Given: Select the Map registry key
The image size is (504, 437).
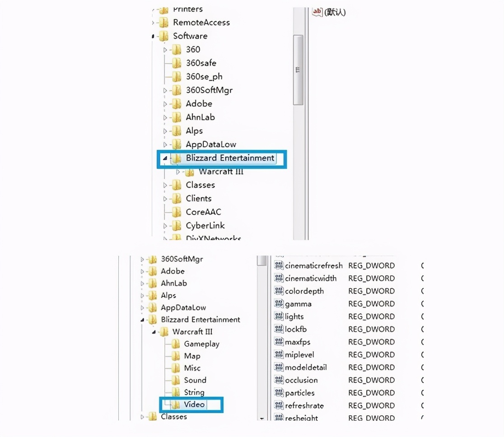Looking at the screenshot, I should [192, 356].
